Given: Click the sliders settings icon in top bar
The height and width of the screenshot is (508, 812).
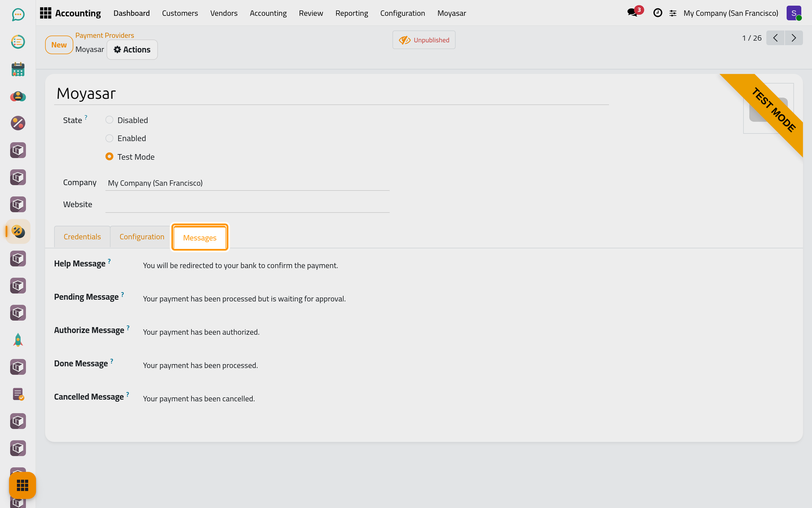Looking at the screenshot, I should pos(673,14).
